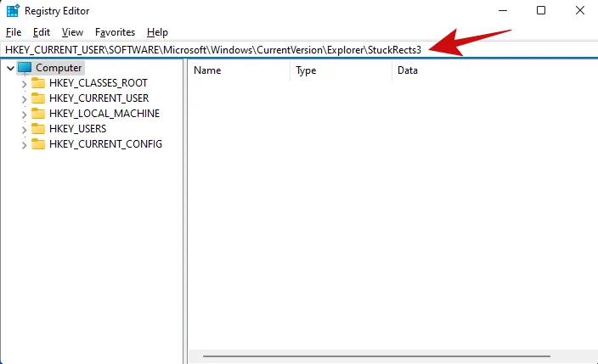Open the File menu
Viewport: 598px width, 364px height.
(x=13, y=32)
